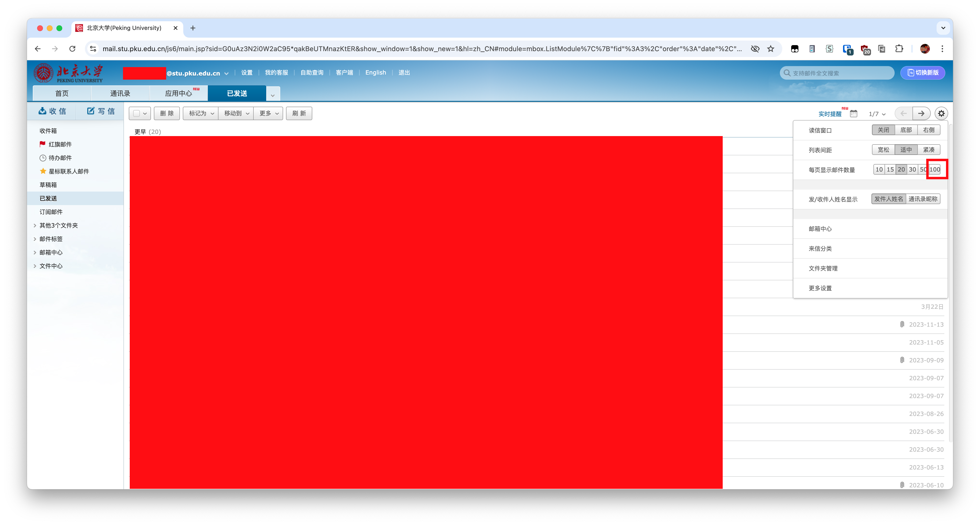The width and height of the screenshot is (980, 525).
Task: Switch name display to 通讯录昵称
Action: click(x=923, y=199)
